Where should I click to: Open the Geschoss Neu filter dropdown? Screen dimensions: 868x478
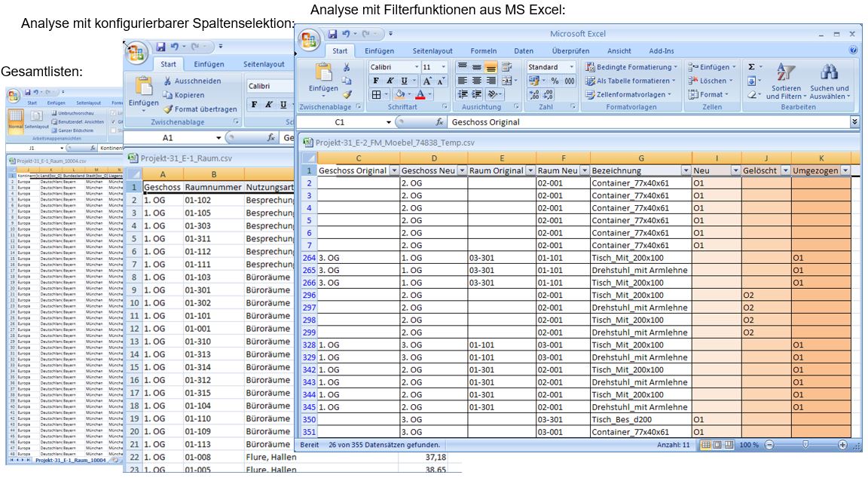pos(462,170)
